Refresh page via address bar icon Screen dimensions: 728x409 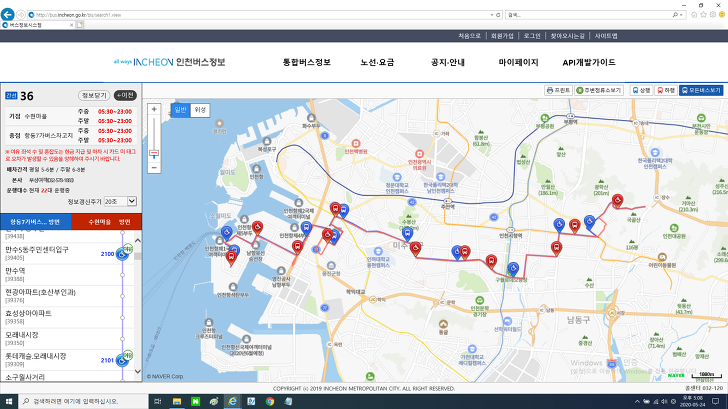[498, 15]
